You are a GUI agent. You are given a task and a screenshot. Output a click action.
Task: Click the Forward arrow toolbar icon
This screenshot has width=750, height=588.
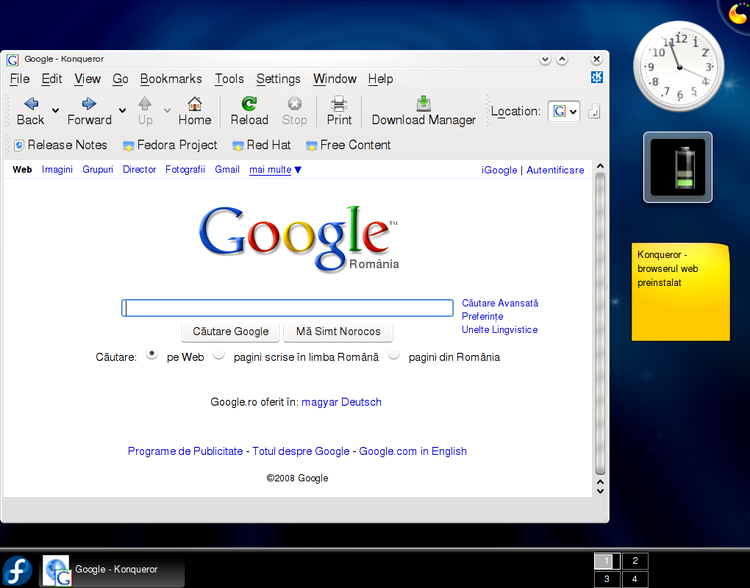click(x=89, y=104)
